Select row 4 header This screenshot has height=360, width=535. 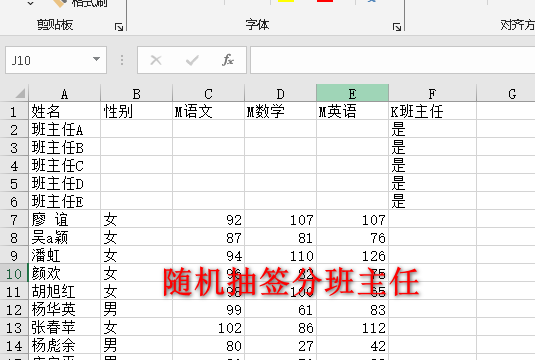(x=14, y=165)
